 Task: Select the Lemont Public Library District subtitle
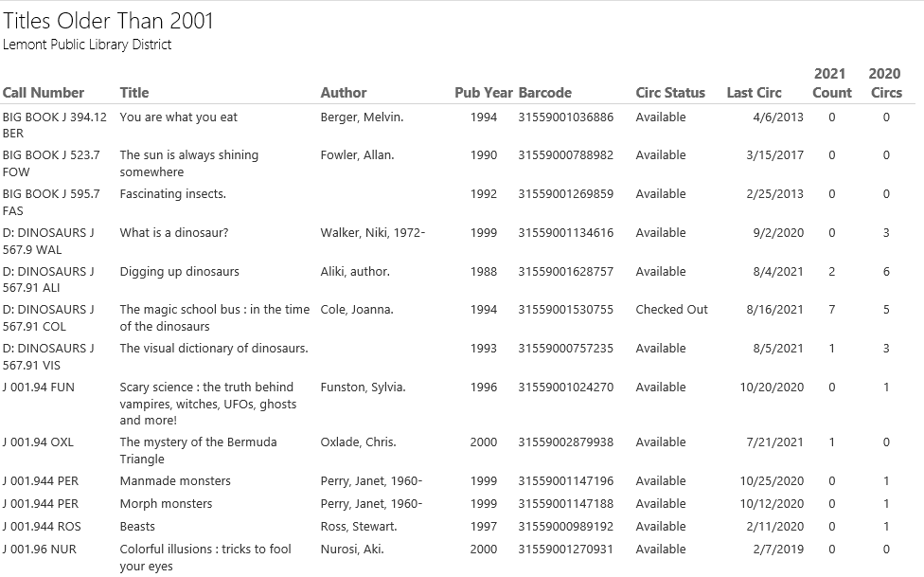[x=87, y=45]
